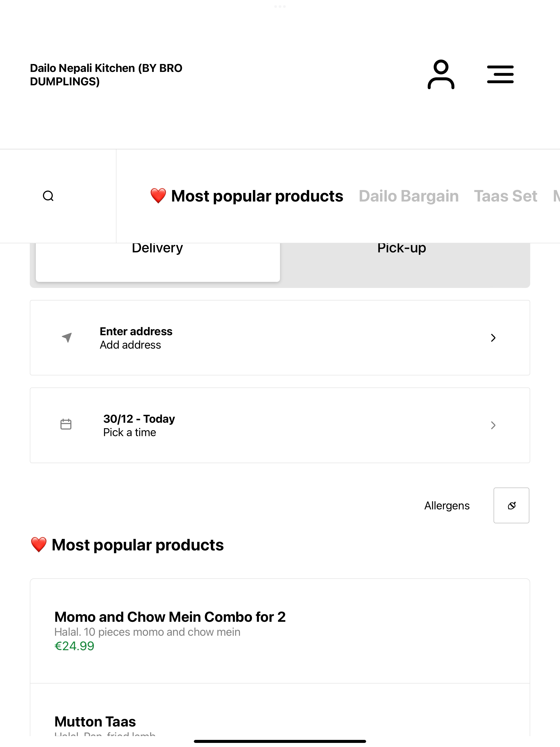Click the Most popular products section heading
Screen dimensions: 560x747
tap(127, 545)
